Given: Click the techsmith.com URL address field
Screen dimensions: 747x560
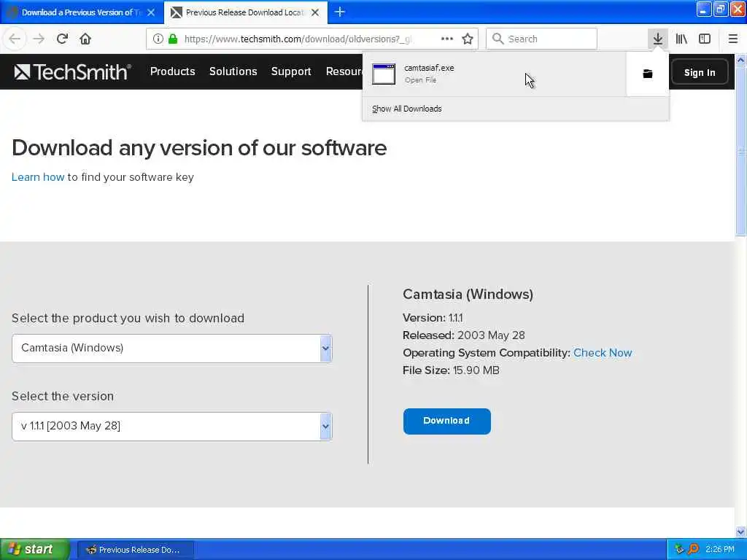Looking at the screenshot, I should point(298,39).
